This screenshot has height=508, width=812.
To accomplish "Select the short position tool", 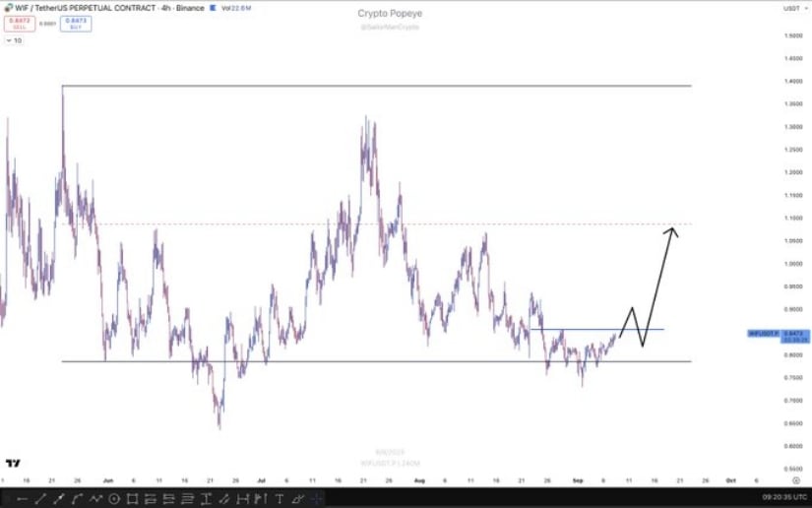I will point(169,499).
